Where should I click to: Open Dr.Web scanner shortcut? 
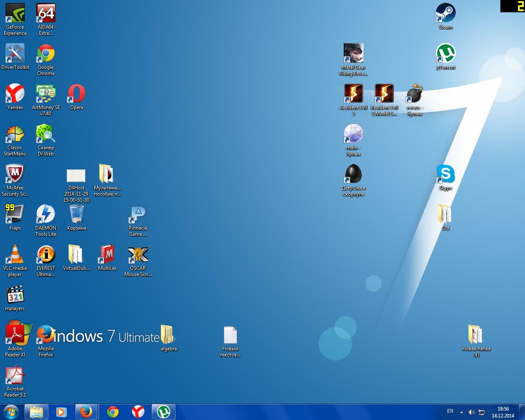click(46, 140)
